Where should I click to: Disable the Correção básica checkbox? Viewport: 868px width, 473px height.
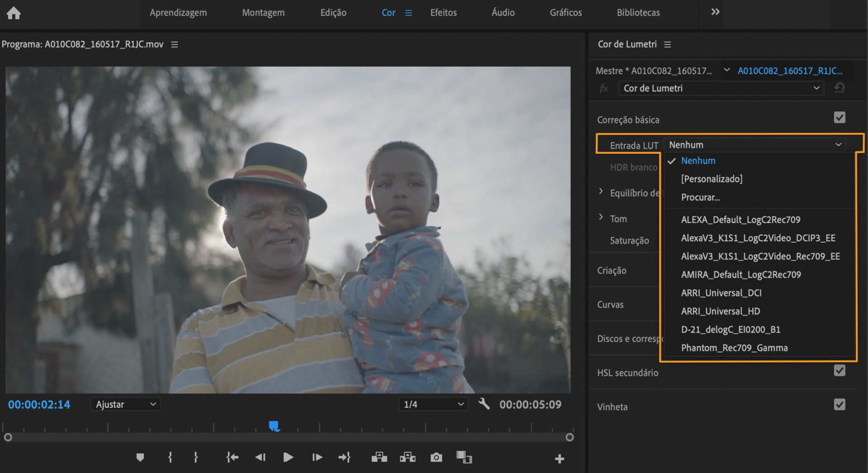tap(839, 118)
